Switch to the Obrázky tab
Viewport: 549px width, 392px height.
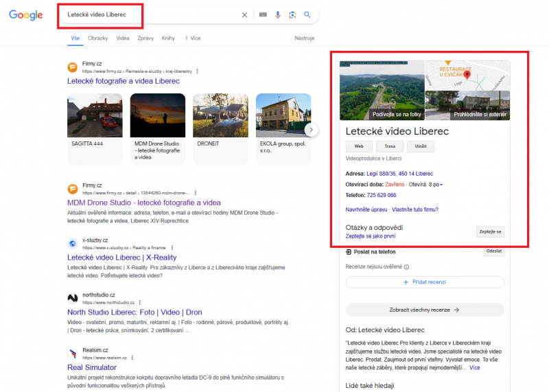(x=97, y=38)
